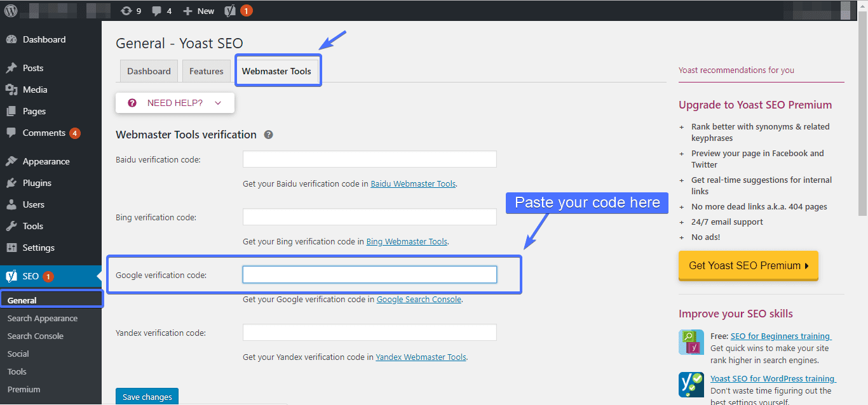Click the Upgrade to Yoast SEO Premium heading
This screenshot has height=405, width=868.
(x=755, y=105)
